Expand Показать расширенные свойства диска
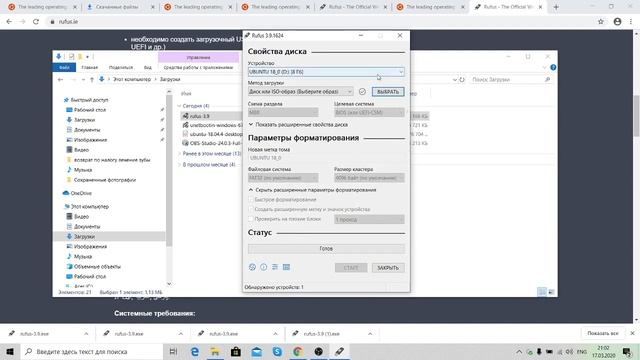 298,124
